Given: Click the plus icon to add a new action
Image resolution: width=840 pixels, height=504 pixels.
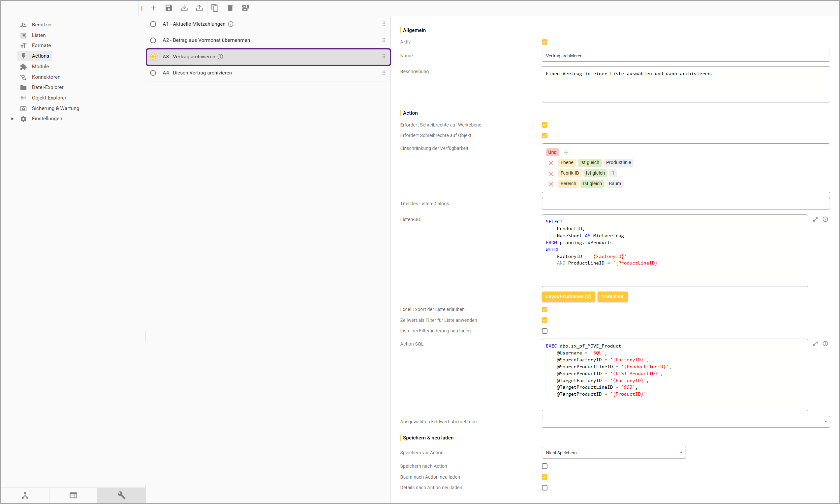Looking at the screenshot, I should coord(154,8).
